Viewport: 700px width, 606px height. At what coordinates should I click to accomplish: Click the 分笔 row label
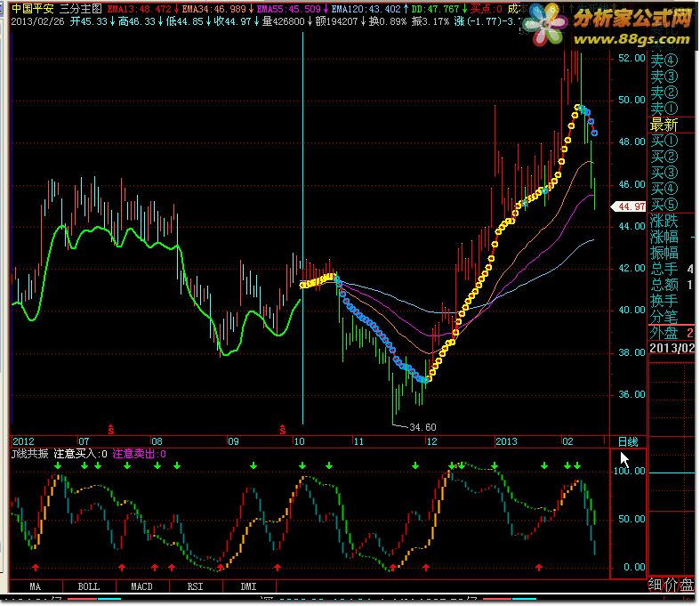(x=664, y=317)
